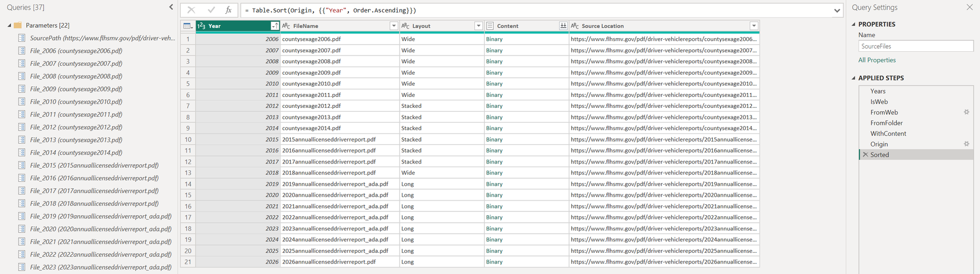Viewport: 980px width, 274px height.
Task: Open the Binary for 2026annuallicenseddriverreport.pdf
Action: click(x=494, y=262)
